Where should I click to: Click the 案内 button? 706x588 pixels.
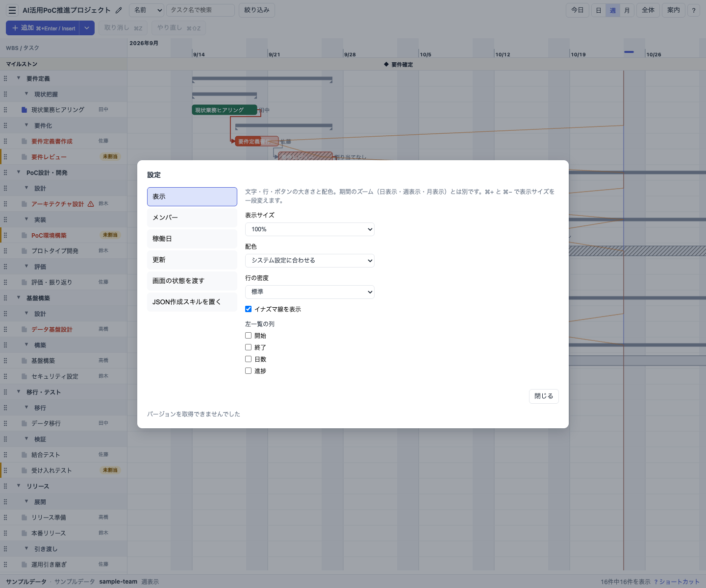[674, 10]
